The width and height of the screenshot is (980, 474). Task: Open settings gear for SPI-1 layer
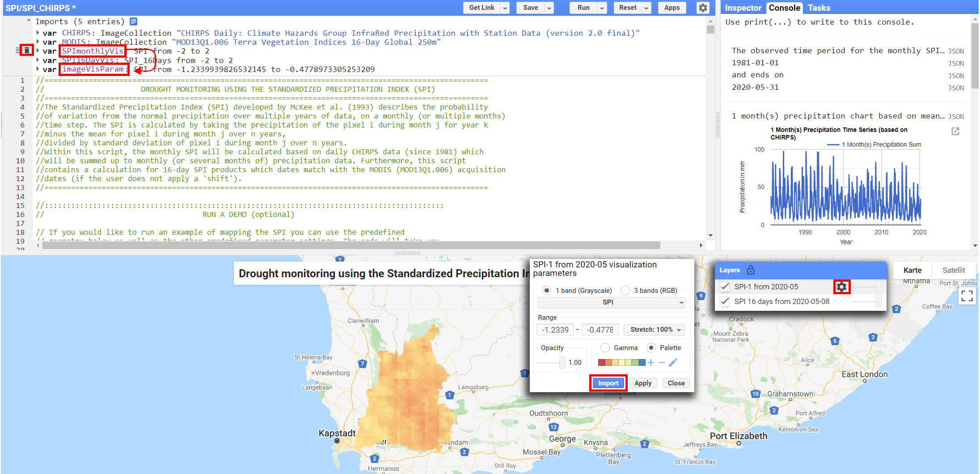point(841,287)
